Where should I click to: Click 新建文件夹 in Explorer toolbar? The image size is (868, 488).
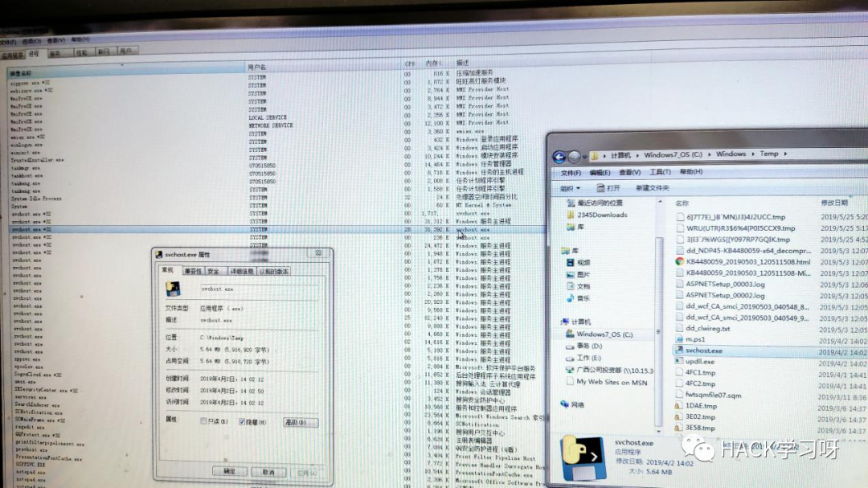652,188
